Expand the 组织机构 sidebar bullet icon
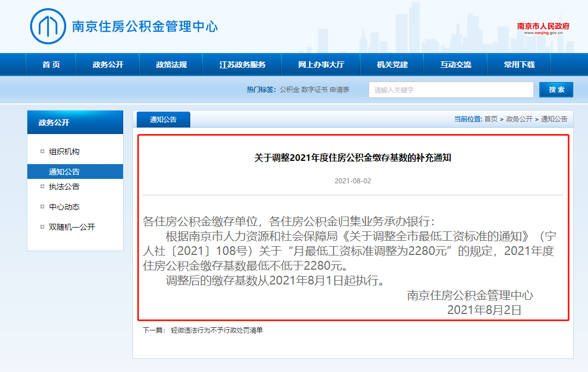 coord(42,152)
